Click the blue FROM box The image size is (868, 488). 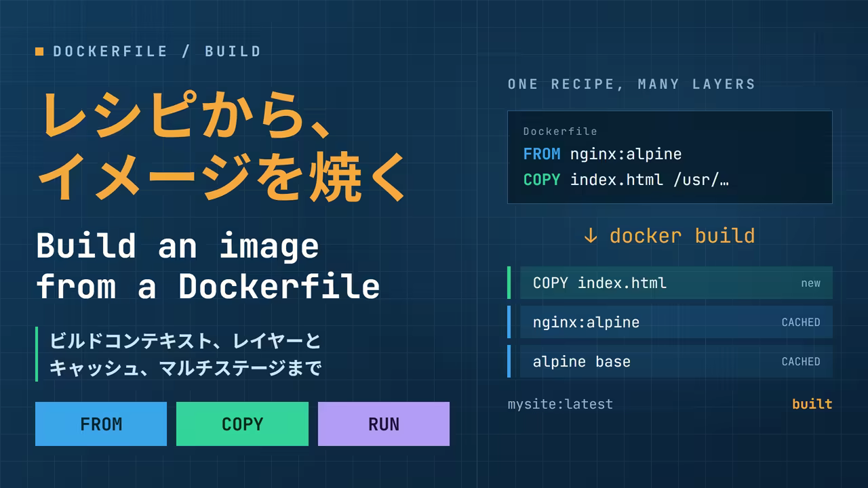click(x=101, y=424)
